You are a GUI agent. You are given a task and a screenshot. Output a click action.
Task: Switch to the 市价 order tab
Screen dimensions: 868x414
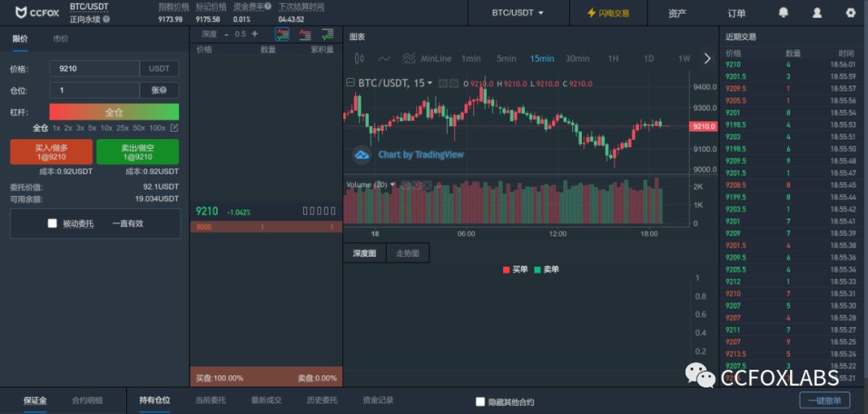tap(61, 39)
